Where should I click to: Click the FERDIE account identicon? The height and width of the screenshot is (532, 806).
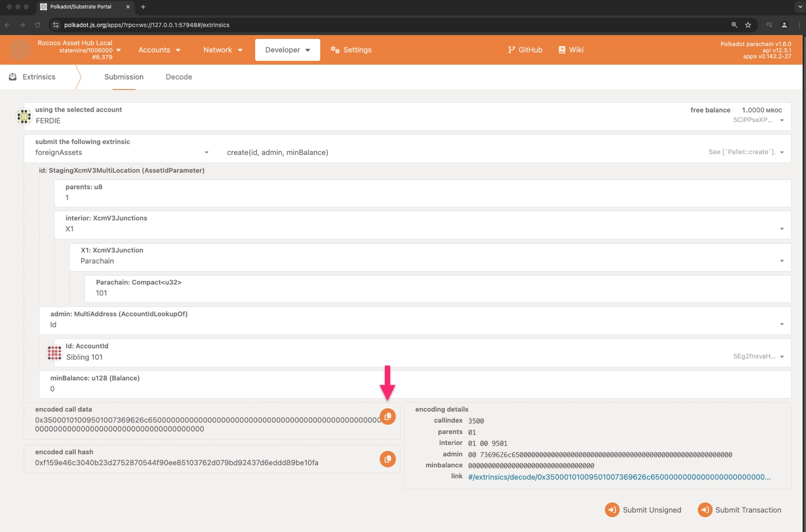tap(24, 116)
